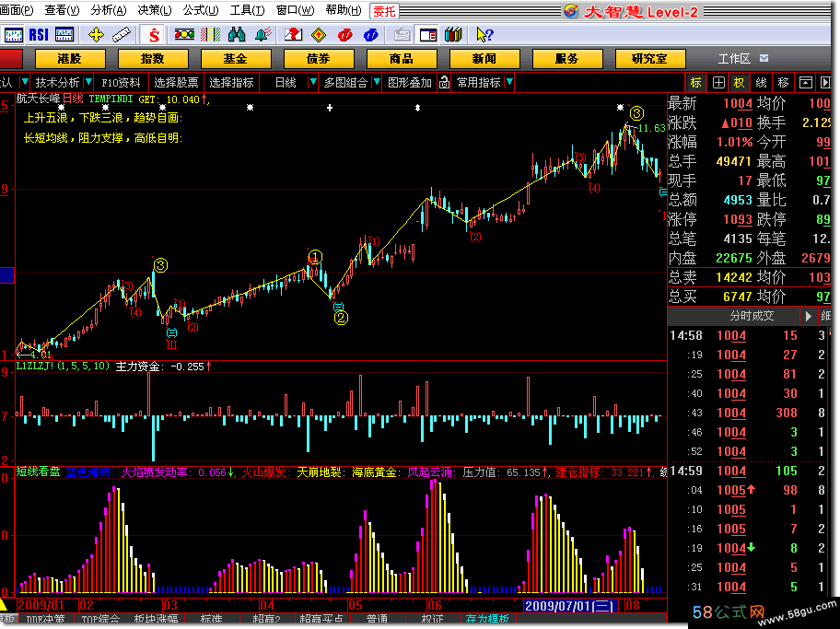Expand the 日线 period dropdown arrow
This screenshot has width=840, height=629.
310,82
